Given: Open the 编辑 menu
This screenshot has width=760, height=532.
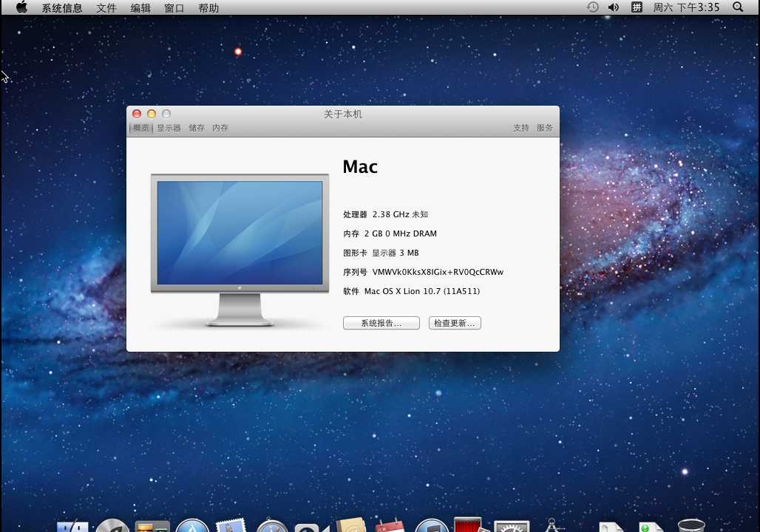Looking at the screenshot, I should (140, 7).
